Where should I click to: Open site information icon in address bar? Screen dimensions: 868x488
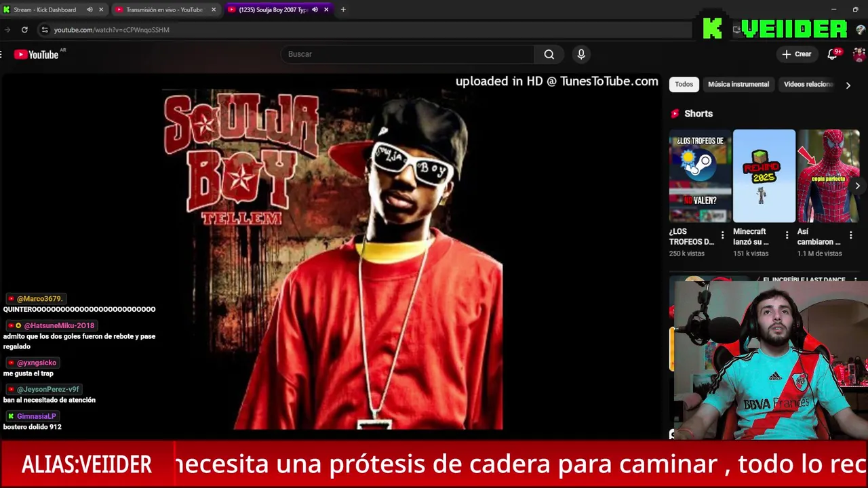click(x=45, y=30)
